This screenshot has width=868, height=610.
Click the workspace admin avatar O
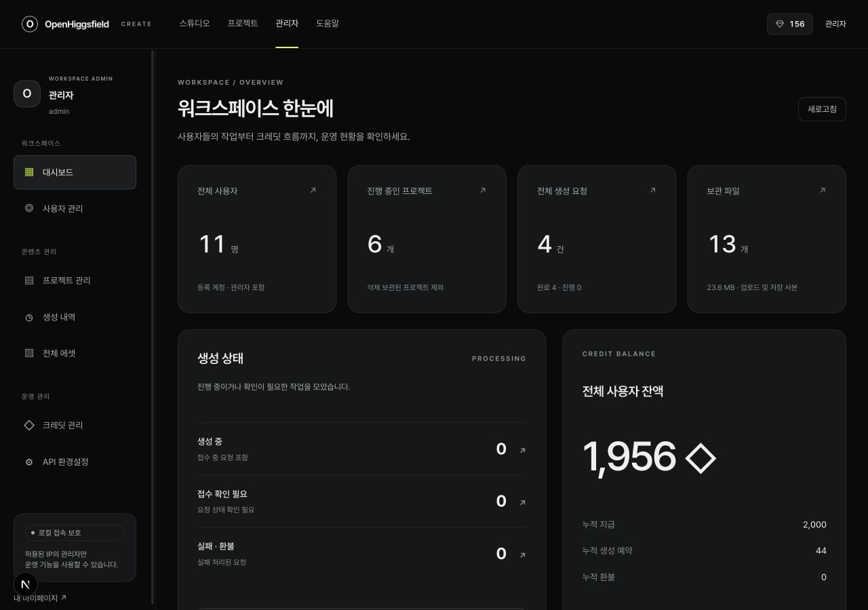click(x=27, y=94)
